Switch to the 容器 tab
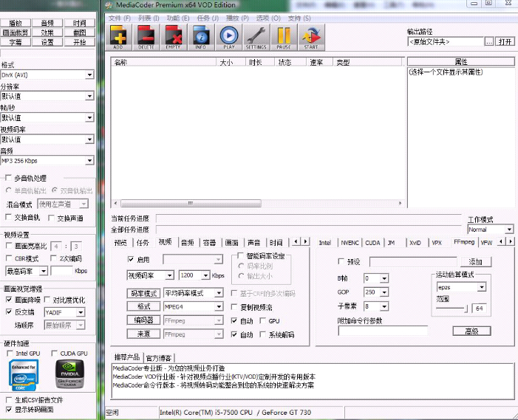 point(209,243)
